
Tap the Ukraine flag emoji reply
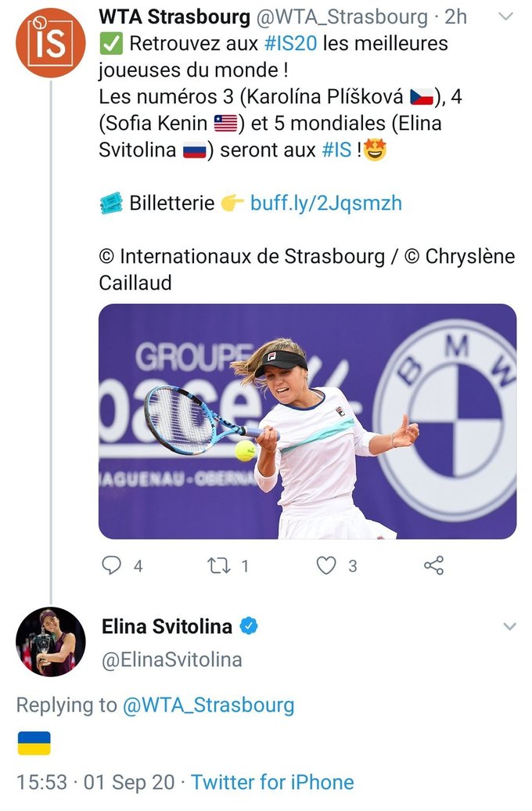34,743
